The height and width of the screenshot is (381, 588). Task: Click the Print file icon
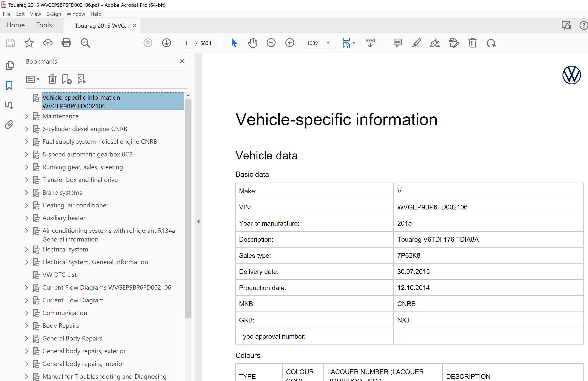tap(66, 43)
